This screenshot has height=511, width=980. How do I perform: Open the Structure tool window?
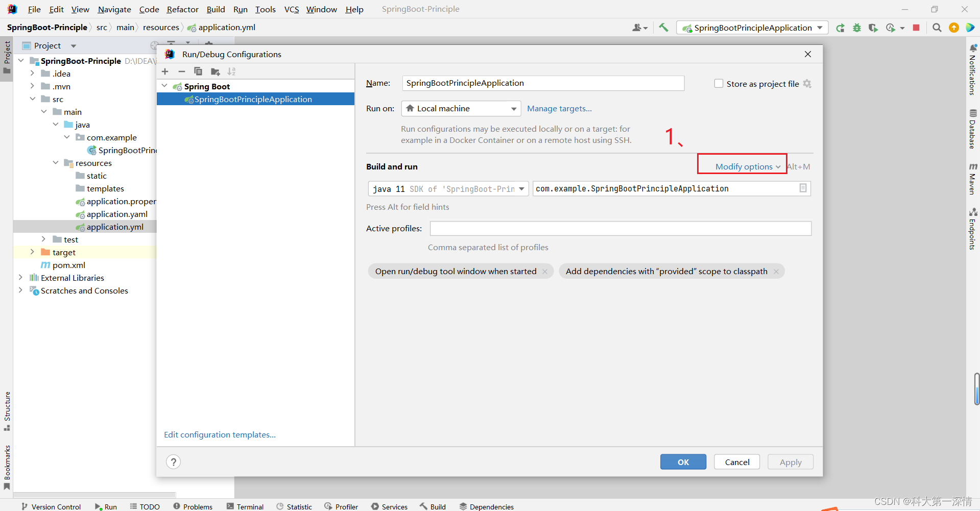click(7, 411)
